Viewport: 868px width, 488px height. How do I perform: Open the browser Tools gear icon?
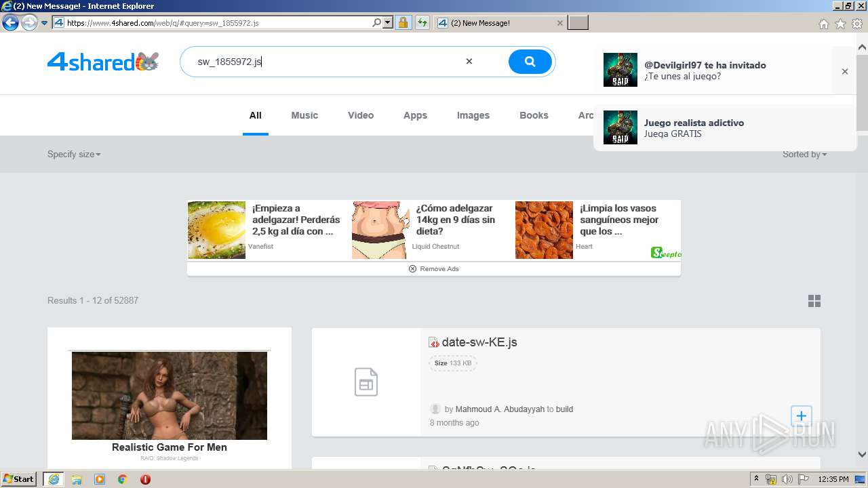[x=857, y=24]
